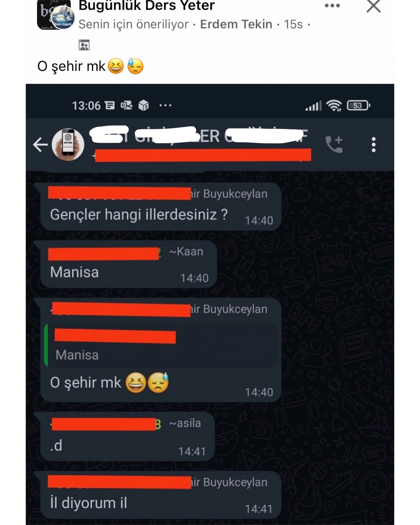
Task: Select the 'İl diyorum il' message
Action: tap(161, 495)
